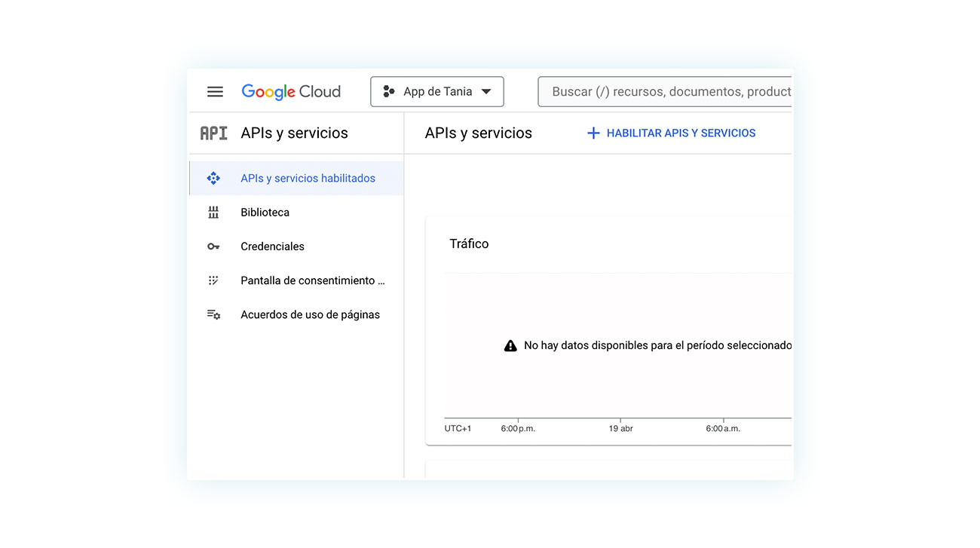Image resolution: width=980 pixels, height=548 pixels.
Task: Click the page usage agreements gear-list icon
Action: point(214,314)
